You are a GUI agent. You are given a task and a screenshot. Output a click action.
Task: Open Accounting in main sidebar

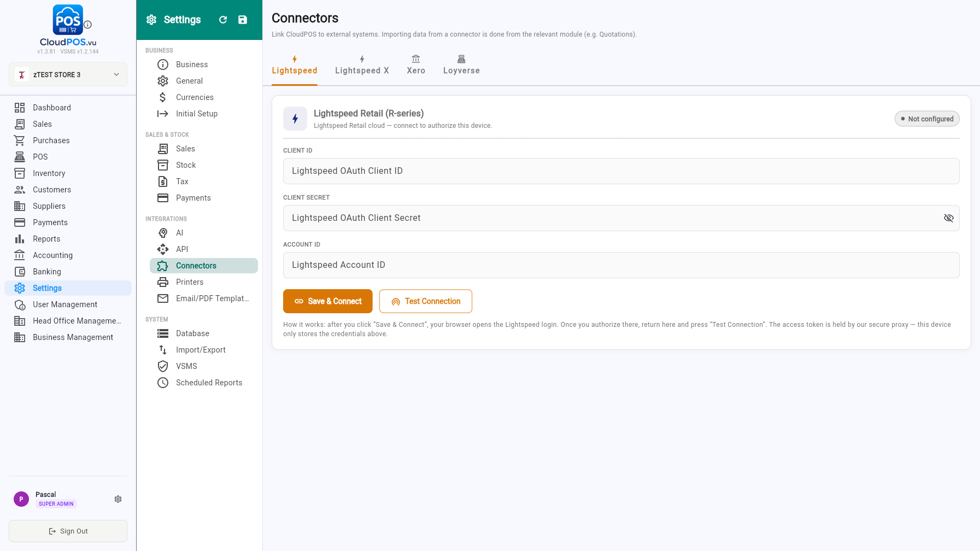68,255
